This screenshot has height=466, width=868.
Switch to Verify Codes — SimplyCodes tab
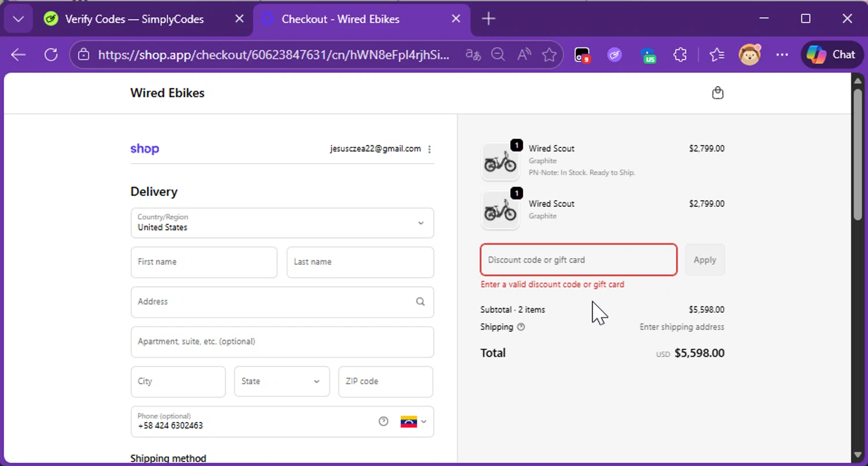(134, 19)
